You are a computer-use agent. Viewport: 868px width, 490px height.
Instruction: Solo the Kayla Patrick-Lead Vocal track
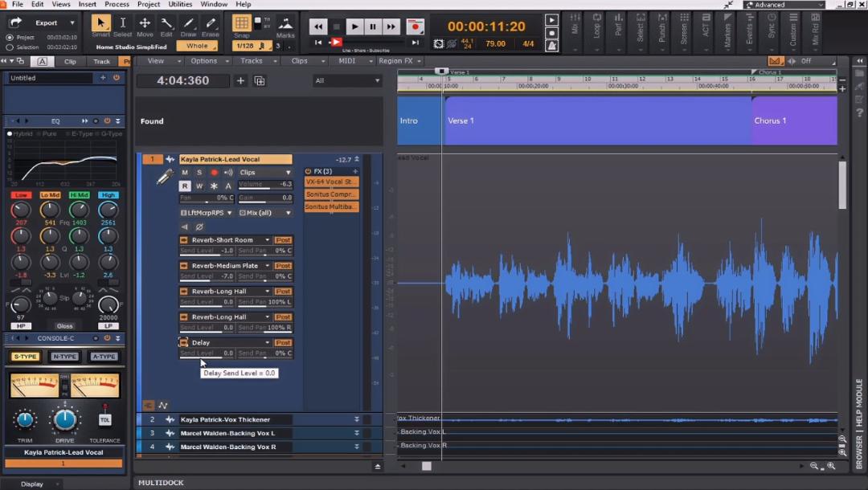[x=199, y=172]
